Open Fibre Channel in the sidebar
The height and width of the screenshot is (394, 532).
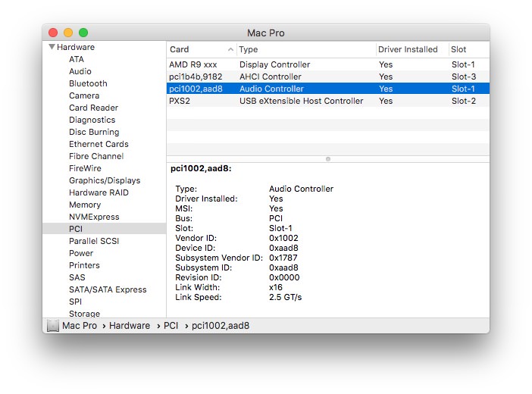pyautogui.click(x=96, y=156)
